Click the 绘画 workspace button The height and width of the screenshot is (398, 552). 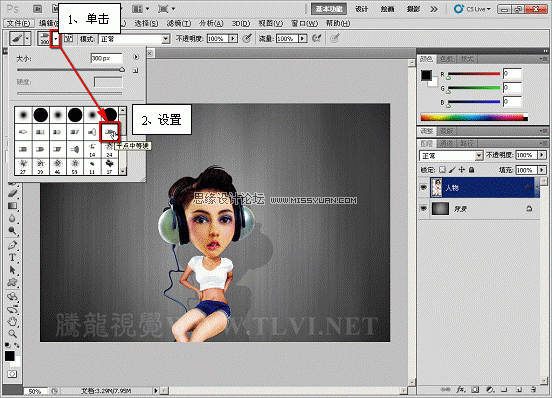click(387, 9)
